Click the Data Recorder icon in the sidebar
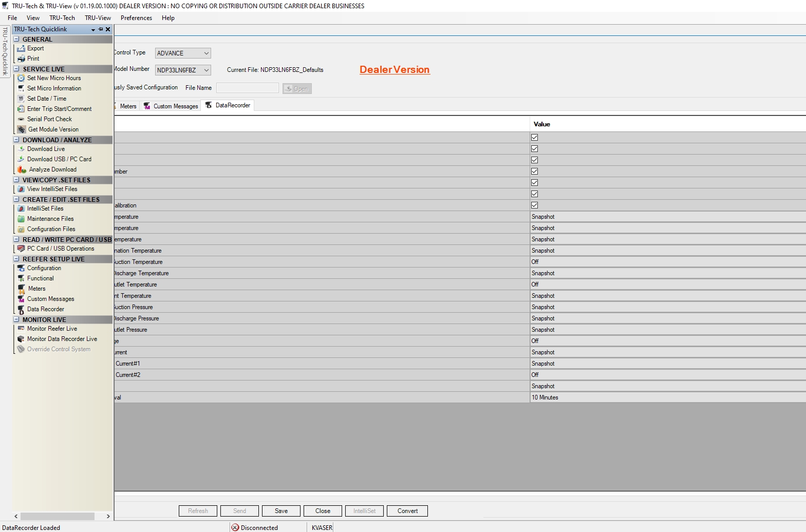The width and height of the screenshot is (806, 532). tap(21, 310)
